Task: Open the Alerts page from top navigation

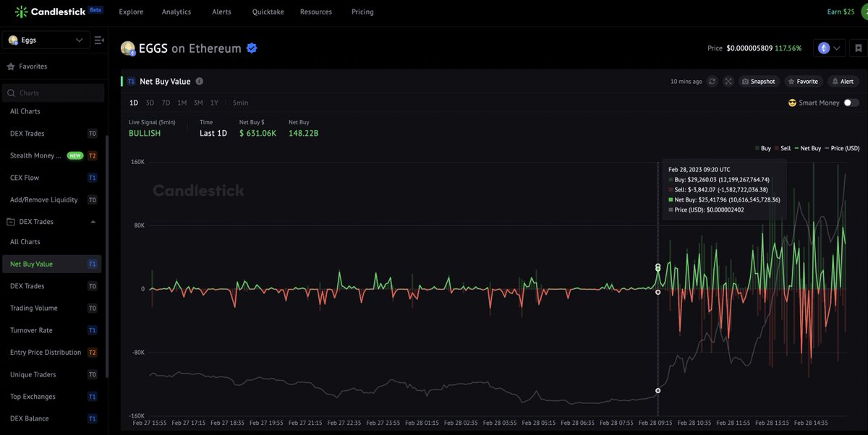Action: [x=221, y=12]
